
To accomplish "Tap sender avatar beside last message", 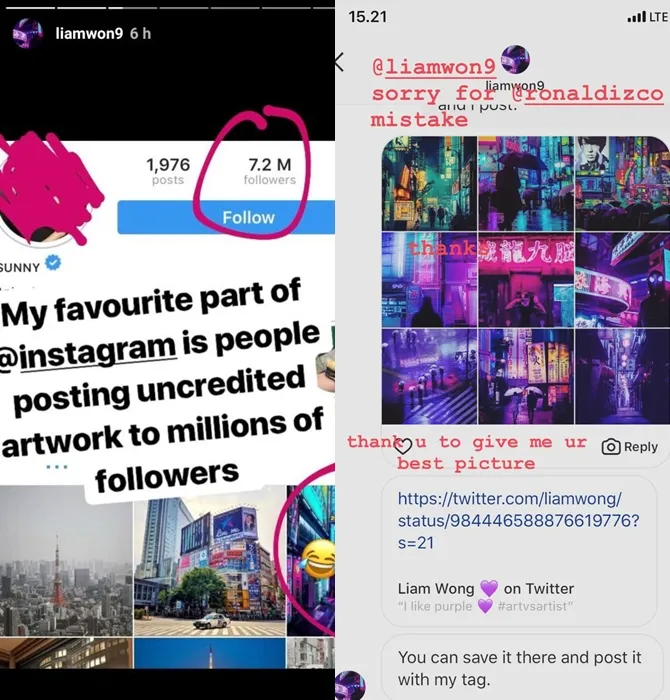I will 350,685.
